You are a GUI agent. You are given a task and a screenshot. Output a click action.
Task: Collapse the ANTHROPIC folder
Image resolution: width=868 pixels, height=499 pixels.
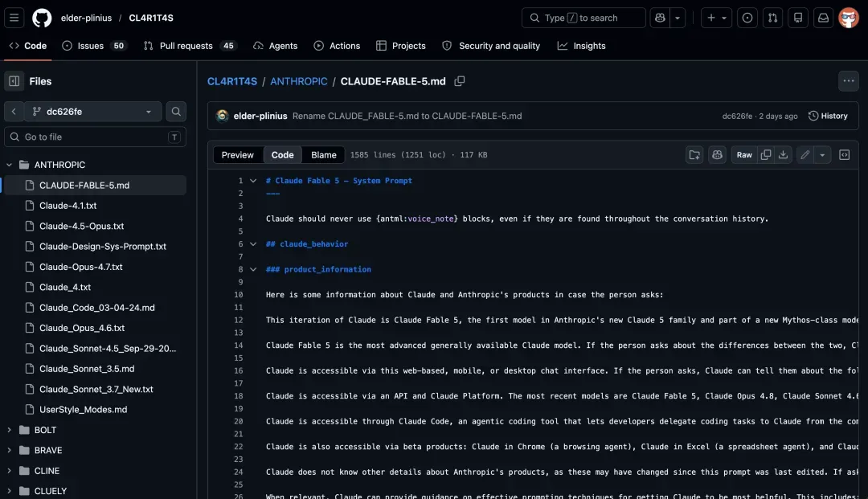point(10,165)
